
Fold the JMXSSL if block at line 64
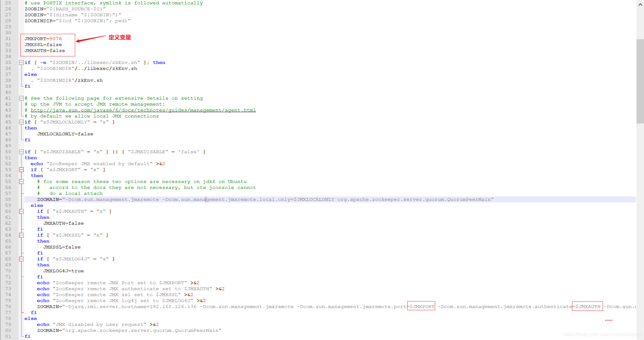click(21, 235)
